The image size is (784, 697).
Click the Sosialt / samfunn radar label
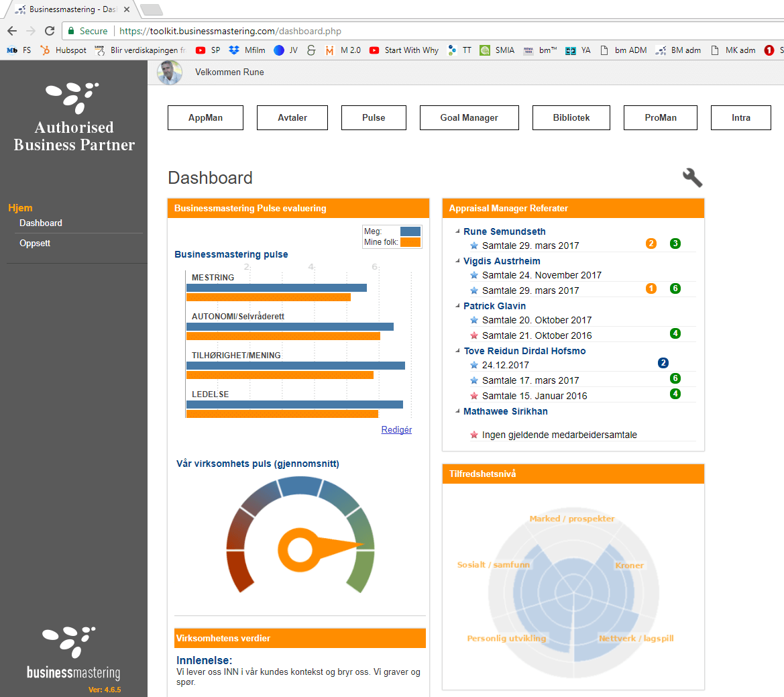coord(494,564)
